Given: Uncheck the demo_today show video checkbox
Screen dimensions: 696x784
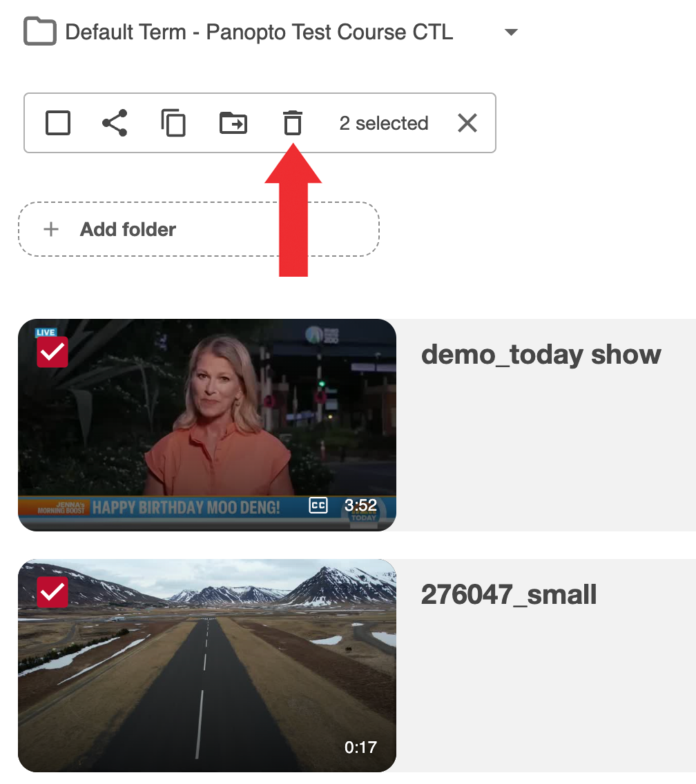Looking at the screenshot, I should click(52, 353).
